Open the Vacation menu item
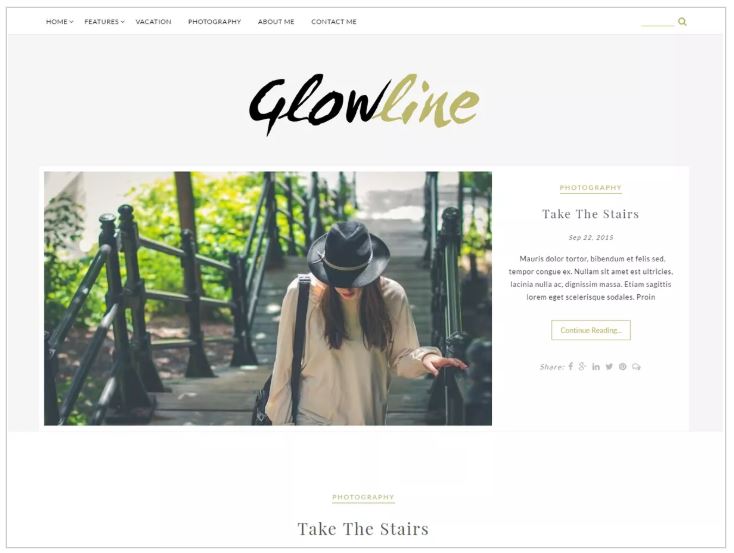This screenshot has height=553, width=734. coord(154,22)
